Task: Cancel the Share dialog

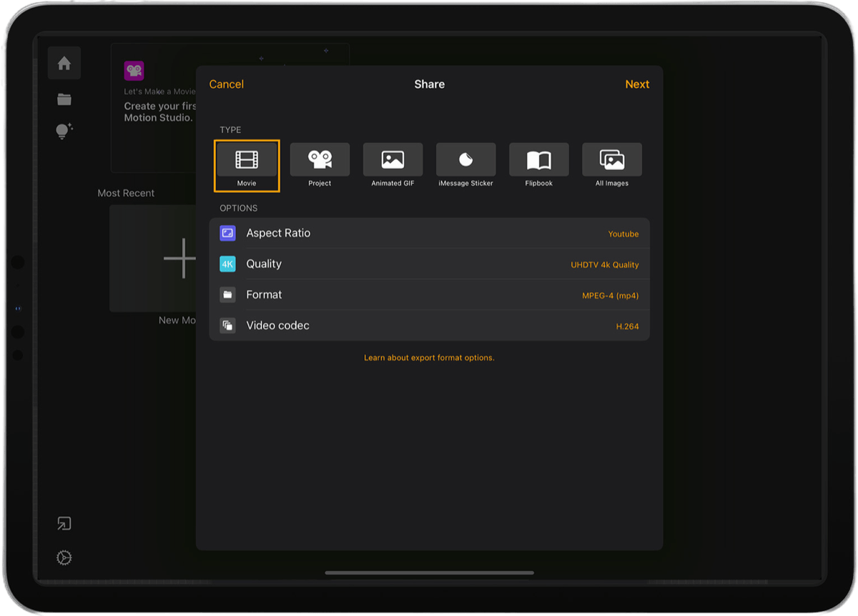Action: click(x=226, y=84)
